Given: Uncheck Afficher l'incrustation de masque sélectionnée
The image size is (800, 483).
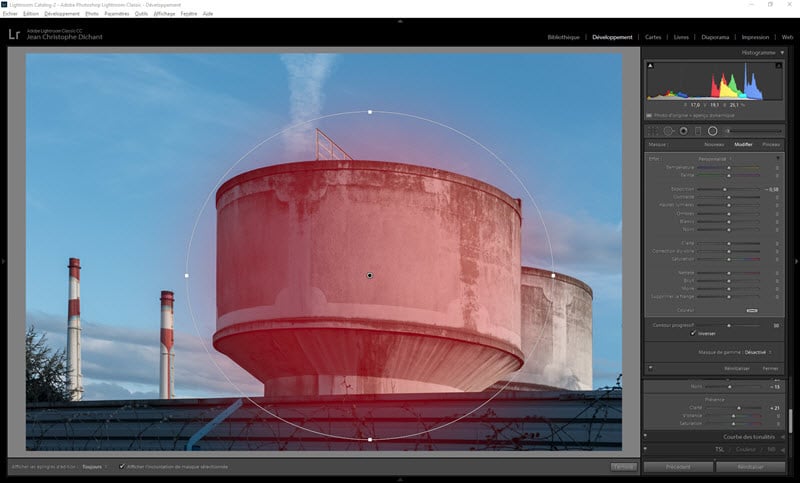Looking at the screenshot, I should 122,466.
